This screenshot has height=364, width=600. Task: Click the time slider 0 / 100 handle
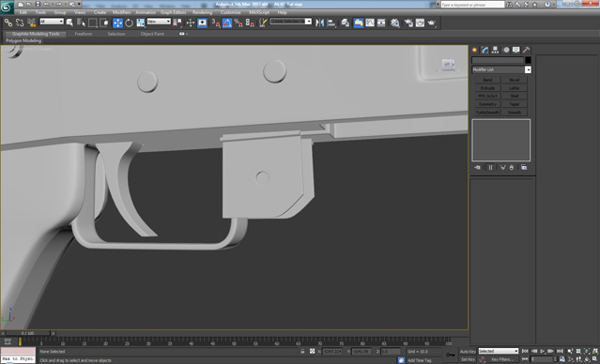pos(27,333)
